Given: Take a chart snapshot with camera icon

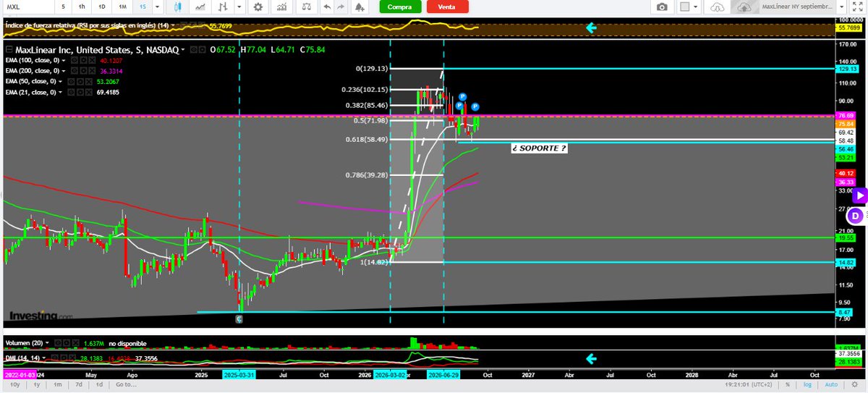Looking at the screenshot, I should [662, 7].
